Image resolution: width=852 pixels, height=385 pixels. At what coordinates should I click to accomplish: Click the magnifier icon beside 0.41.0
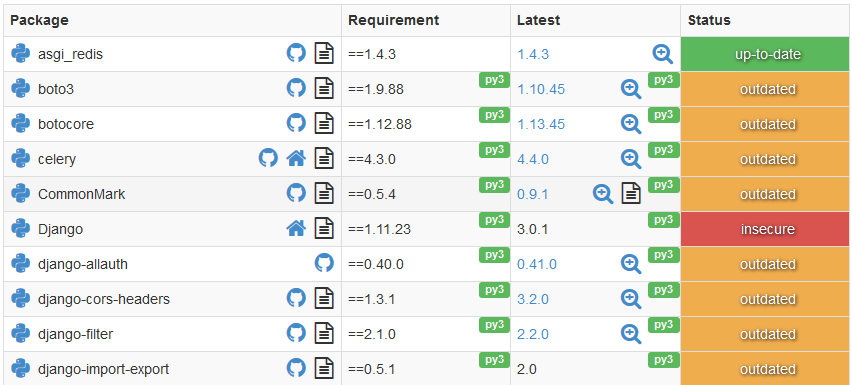coord(631,264)
